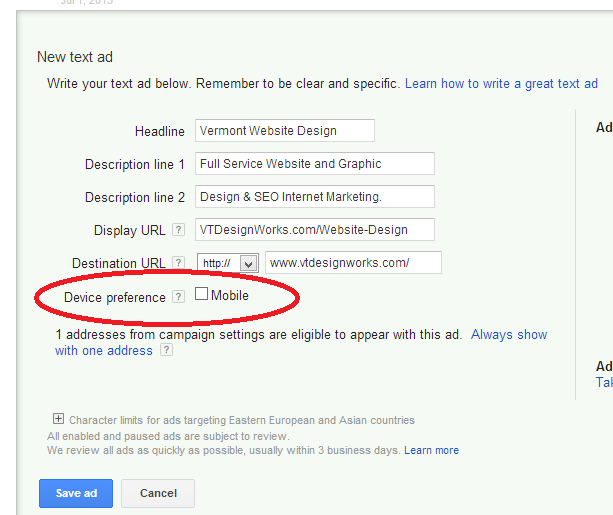The height and width of the screenshot is (515, 613).
Task: Click the Headline input field
Action: coord(285,131)
